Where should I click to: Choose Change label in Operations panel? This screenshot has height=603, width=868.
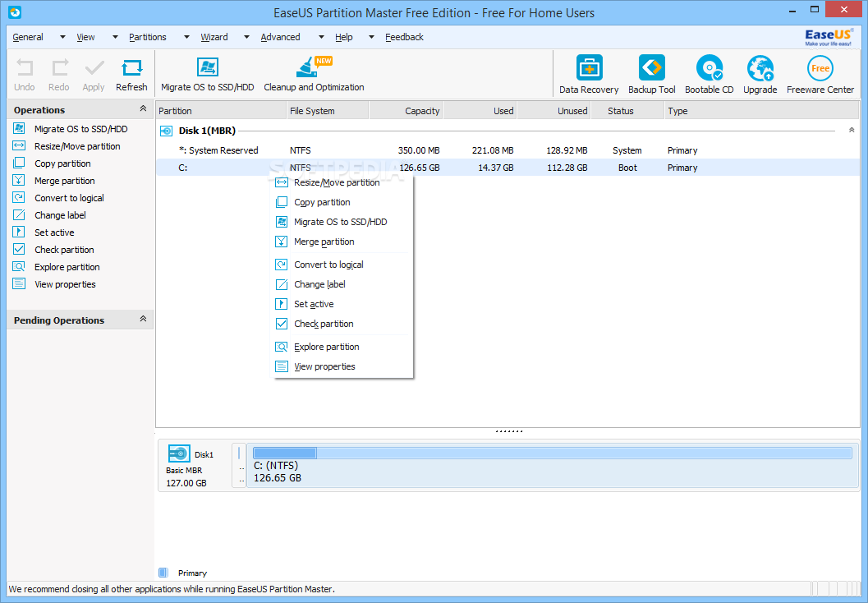(x=60, y=215)
